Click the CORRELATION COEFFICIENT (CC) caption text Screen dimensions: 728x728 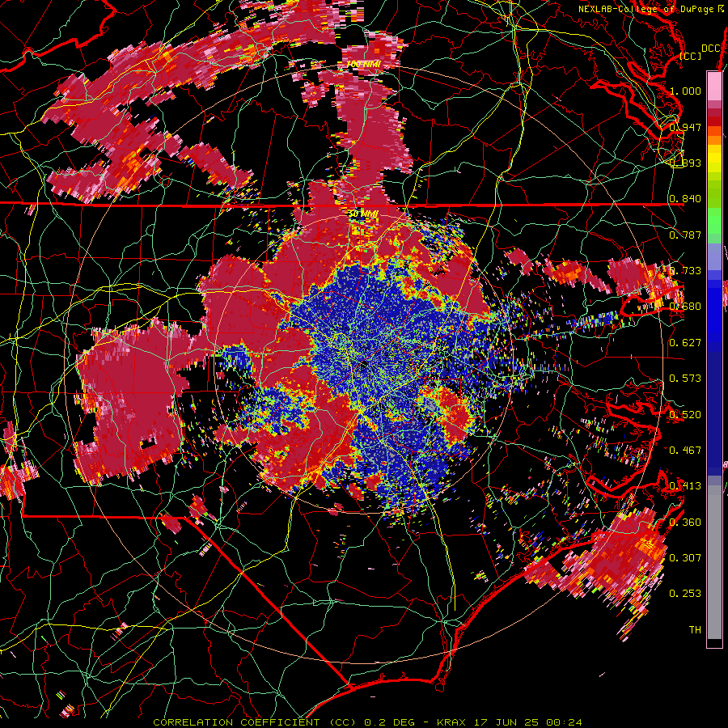255,722
